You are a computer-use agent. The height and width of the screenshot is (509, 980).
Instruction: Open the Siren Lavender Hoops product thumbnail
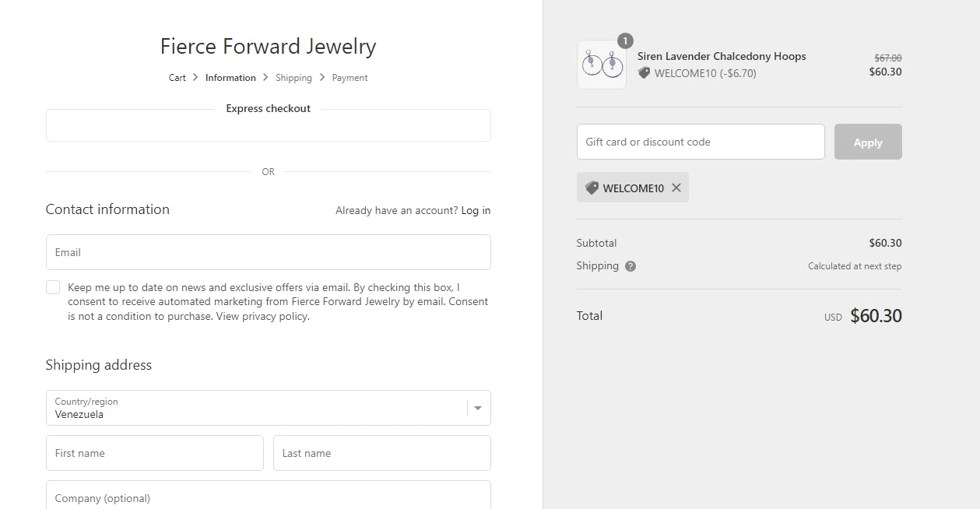pos(602,65)
